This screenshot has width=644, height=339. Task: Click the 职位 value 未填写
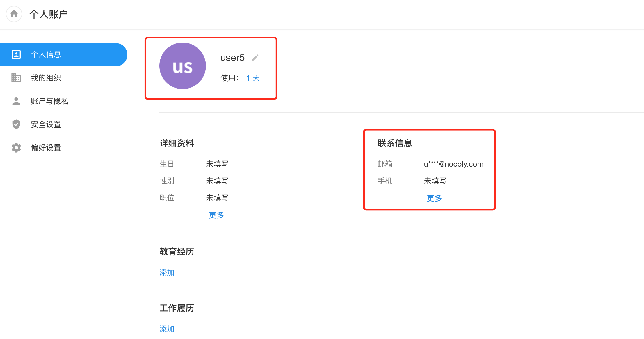[217, 198]
